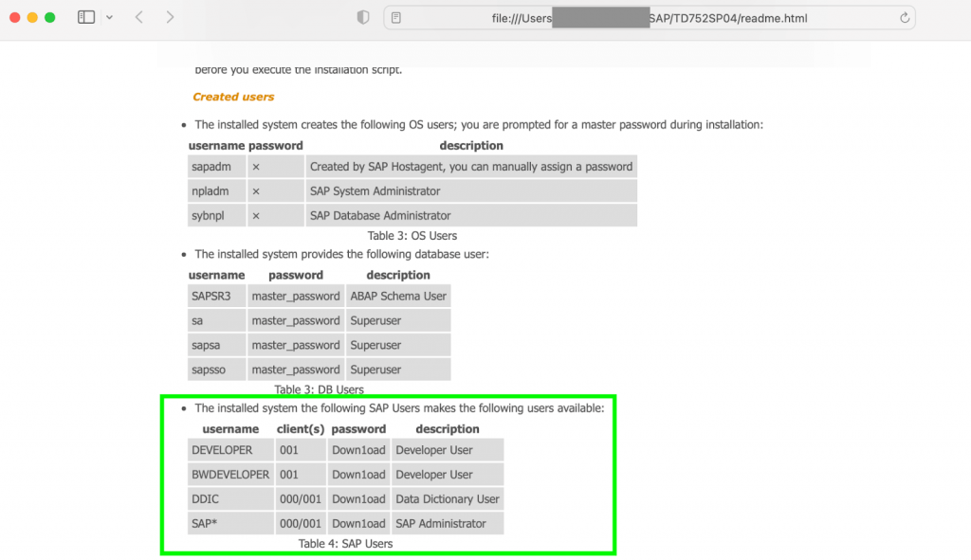Open the privacy report shield icon

[x=363, y=17]
